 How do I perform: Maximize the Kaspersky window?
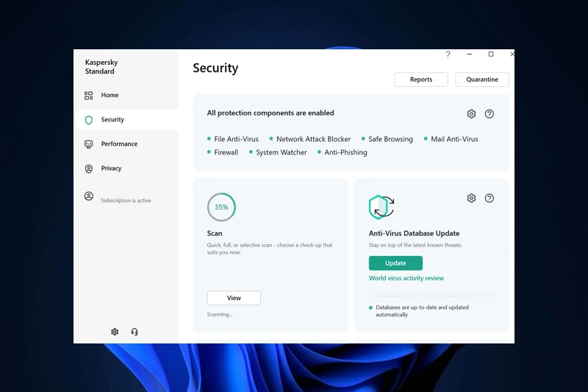[x=491, y=54]
